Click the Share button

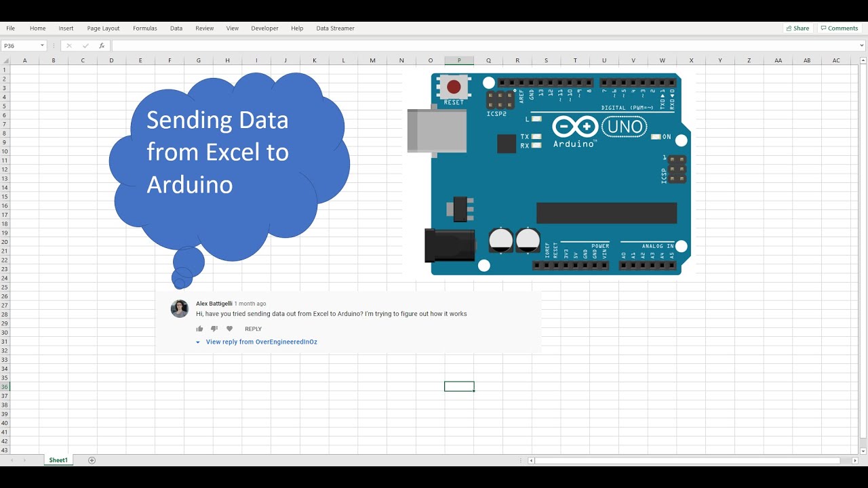797,28
